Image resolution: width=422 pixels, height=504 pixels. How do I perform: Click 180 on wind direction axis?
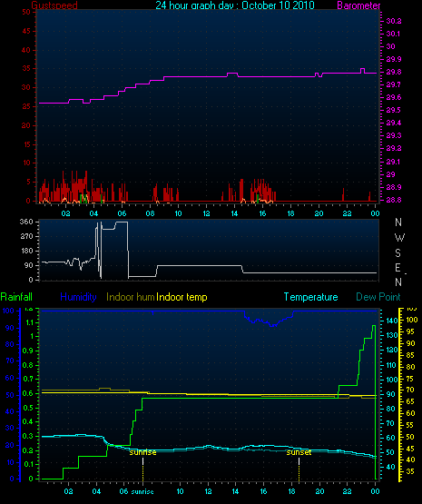[x=26, y=251]
